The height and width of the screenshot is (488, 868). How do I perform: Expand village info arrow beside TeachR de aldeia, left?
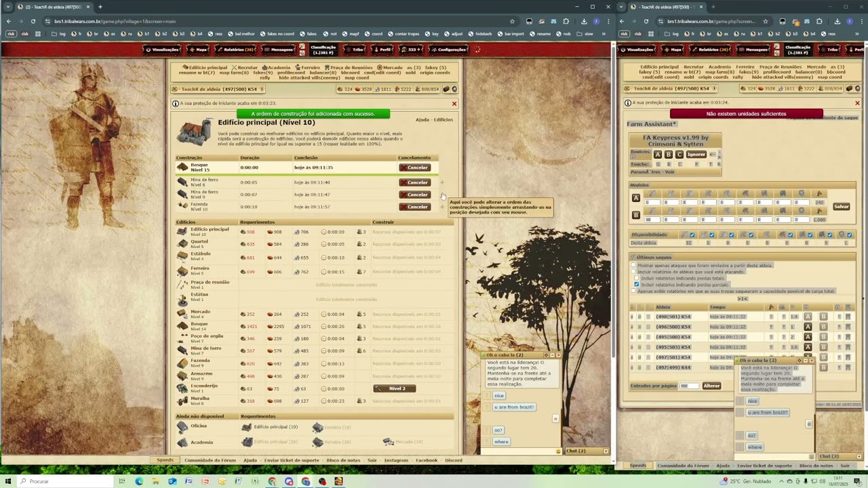tap(262, 89)
